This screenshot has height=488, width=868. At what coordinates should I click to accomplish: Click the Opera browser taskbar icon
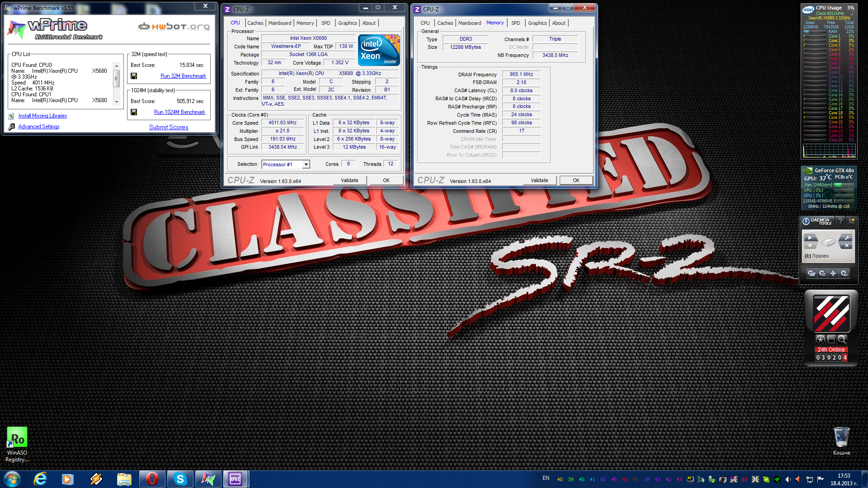152,479
